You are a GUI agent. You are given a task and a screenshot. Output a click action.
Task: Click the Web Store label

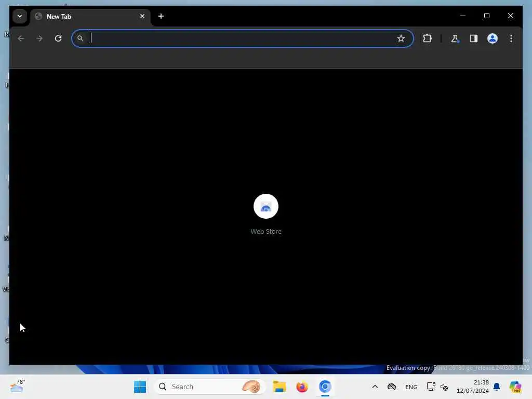point(266,231)
